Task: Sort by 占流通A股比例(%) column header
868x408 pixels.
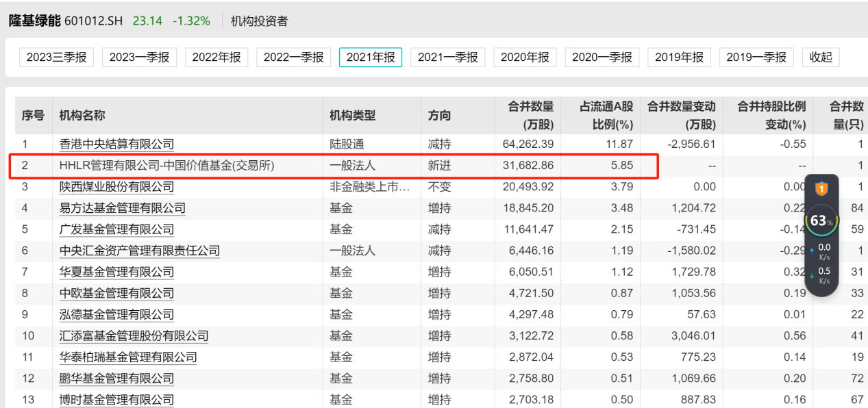Action: 606,116
